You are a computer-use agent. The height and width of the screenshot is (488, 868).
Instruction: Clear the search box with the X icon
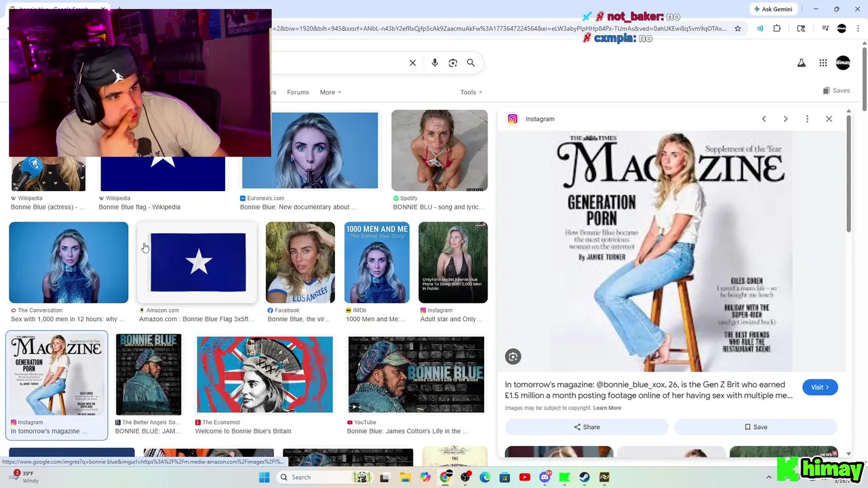pos(412,63)
